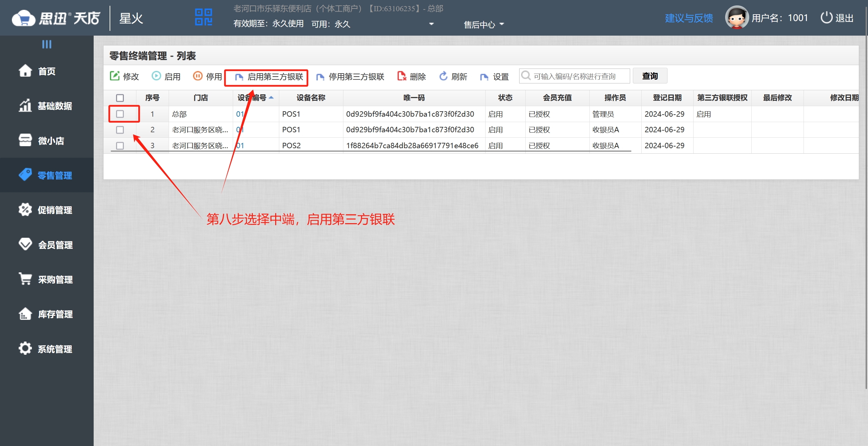
Task: Collapse sidebar with three-bar icon
Action: [x=47, y=44]
